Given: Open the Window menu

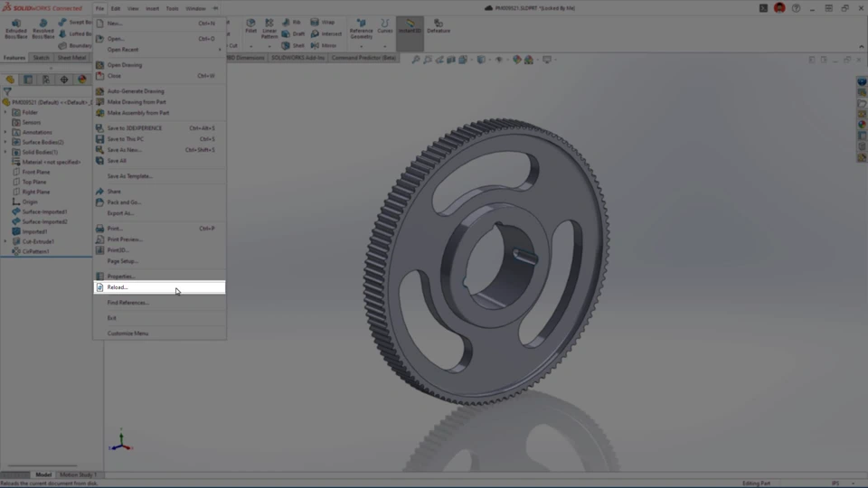Looking at the screenshot, I should click(x=195, y=8).
